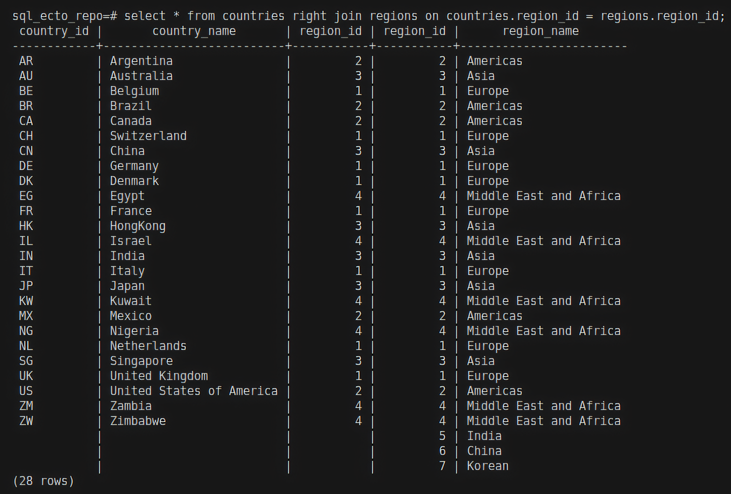Click the United Kingdom country name

point(159,376)
